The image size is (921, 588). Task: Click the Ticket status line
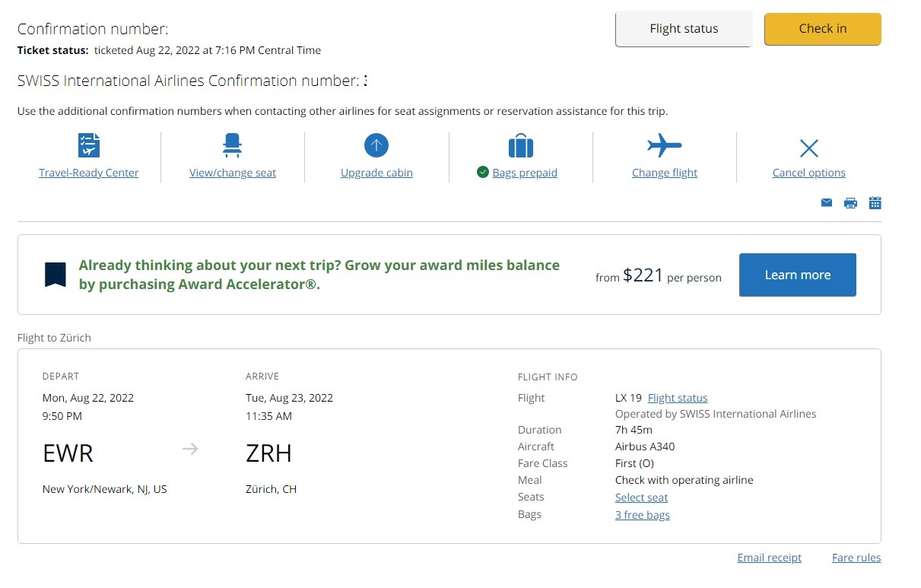(169, 51)
